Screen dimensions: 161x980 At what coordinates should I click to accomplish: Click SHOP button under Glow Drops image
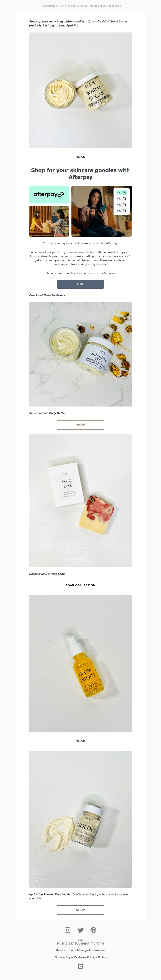click(x=80, y=741)
